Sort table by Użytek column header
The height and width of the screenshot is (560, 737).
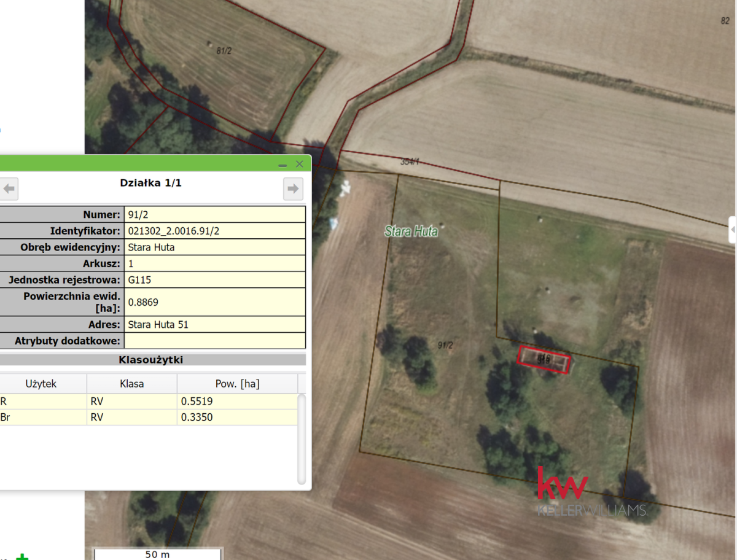(41, 384)
